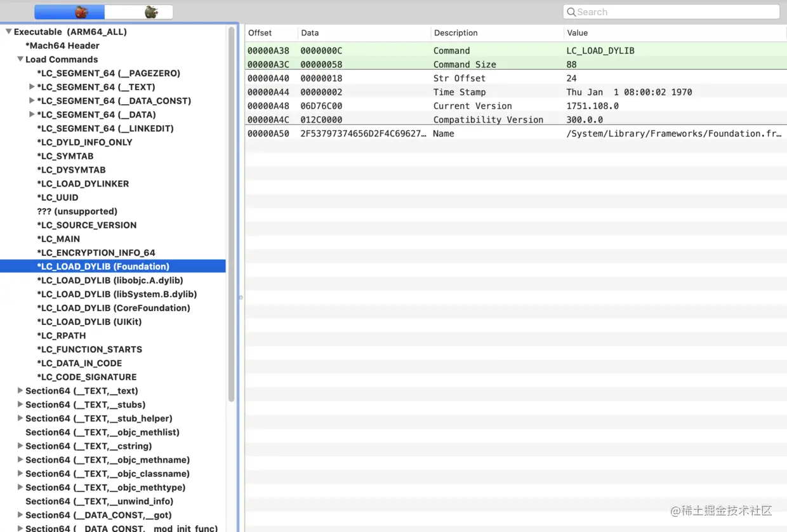787x532 pixels.
Task: Select the LC_DYSYMTAB command
Action: 71,170
